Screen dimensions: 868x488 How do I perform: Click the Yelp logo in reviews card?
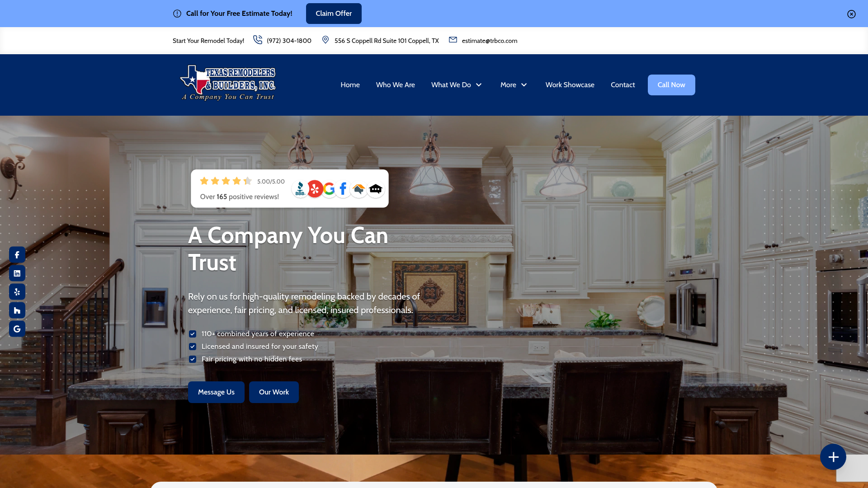[315, 189]
